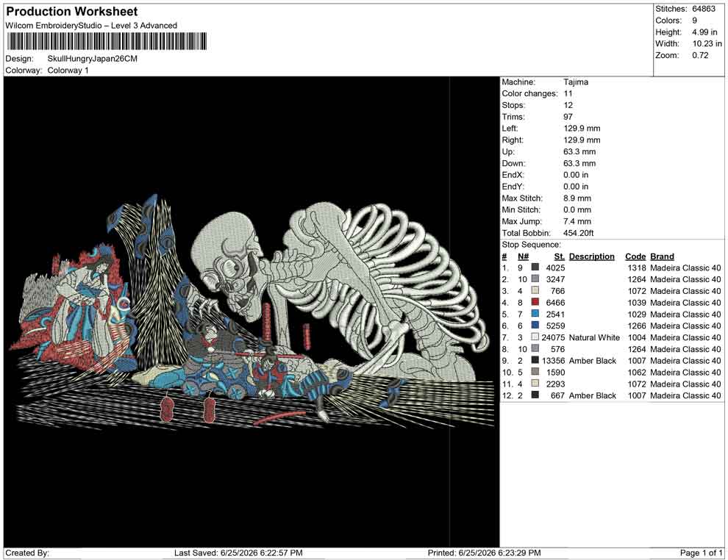Image resolution: width=728 pixels, height=560 pixels.
Task: Click the 'Stop Sequence:' heading
Action: 531,245
